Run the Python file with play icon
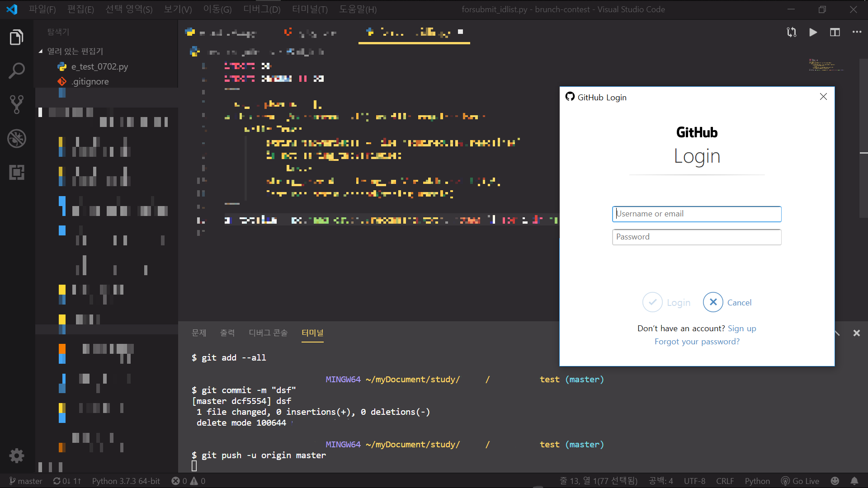Screen dimensions: 868x488 tap(813, 32)
